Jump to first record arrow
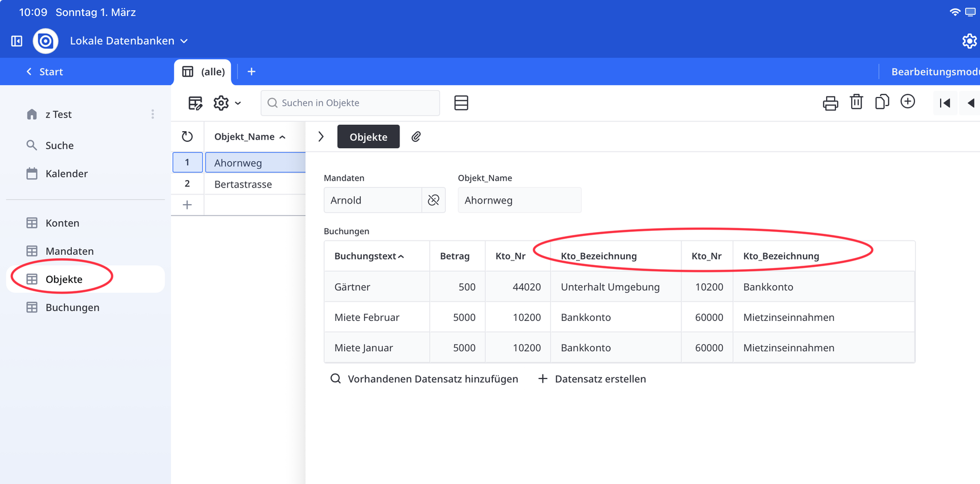The height and width of the screenshot is (484, 980). tap(945, 103)
